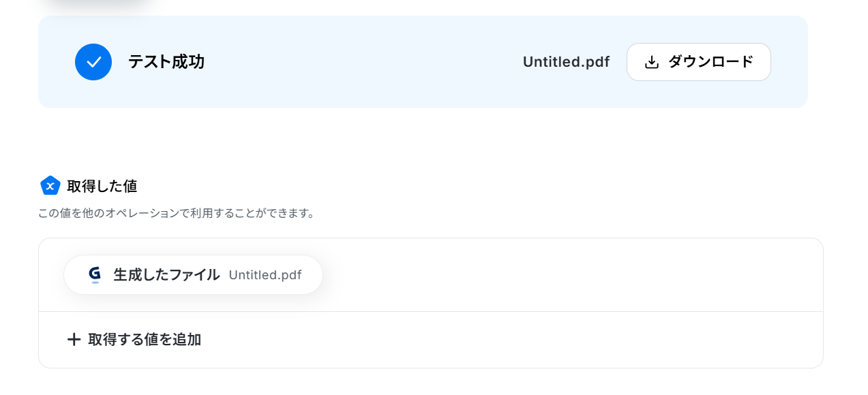Click the Untitled.pdf value inside the chip
Image resolution: width=868 pixels, height=395 pixels.
(265, 275)
